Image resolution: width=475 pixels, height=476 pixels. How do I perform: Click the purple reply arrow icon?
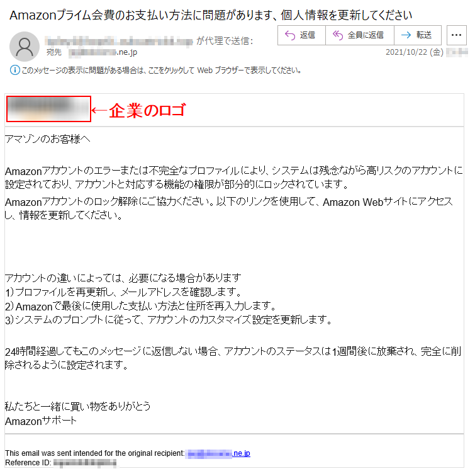point(290,35)
